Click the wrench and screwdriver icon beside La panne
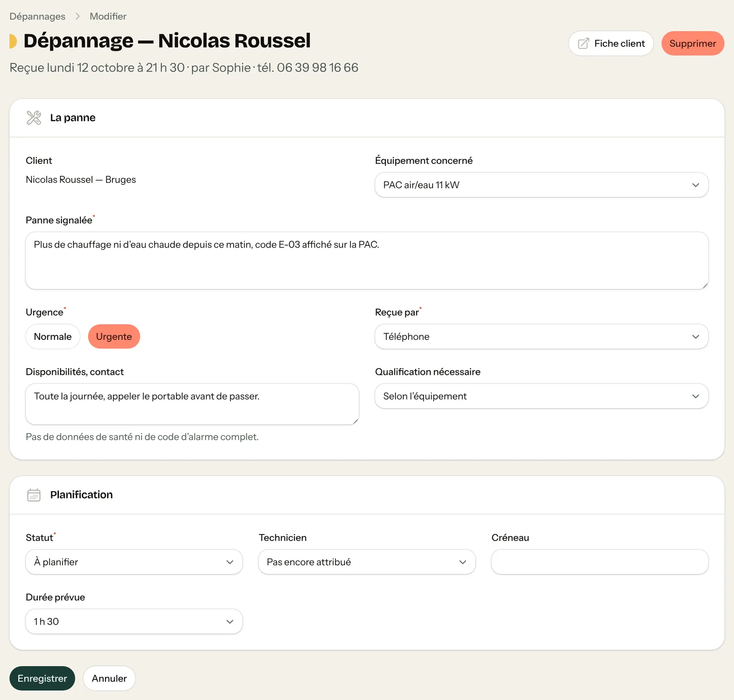The width and height of the screenshot is (734, 700). [x=34, y=118]
